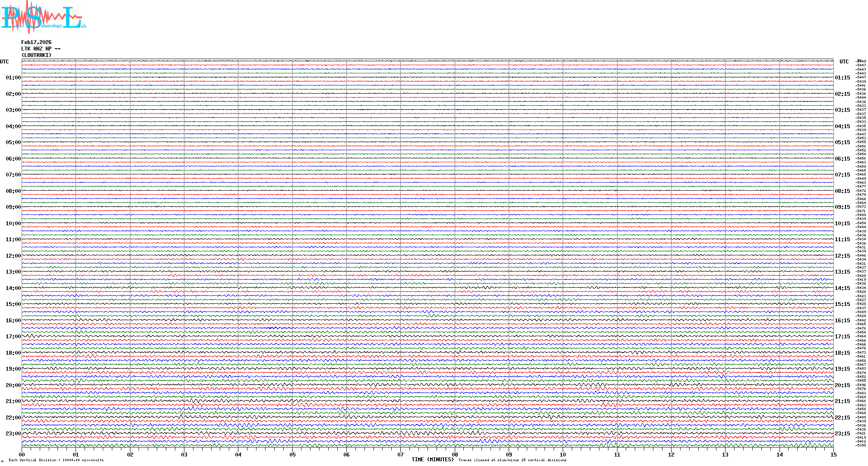Select the 06:15 time label on right
The height and width of the screenshot is (466, 868).
[x=842, y=159]
